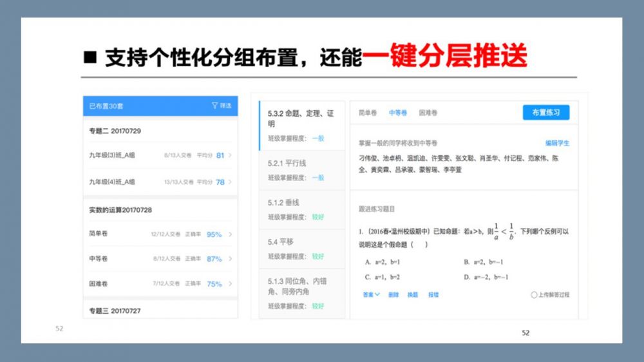
Task: Click the 报错 link to report error
Action: [433, 295]
